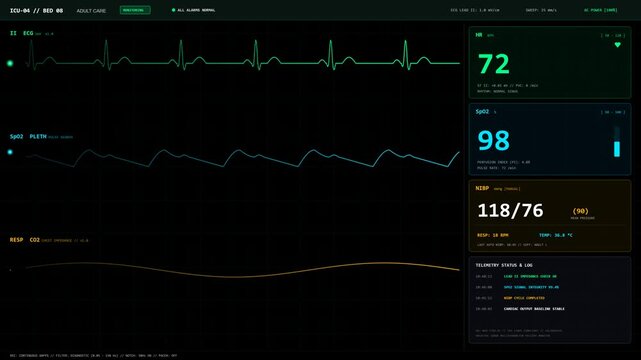The height and width of the screenshot is (360, 641).
Task: Click the NIBP panel title
Action: [x=482, y=188]
